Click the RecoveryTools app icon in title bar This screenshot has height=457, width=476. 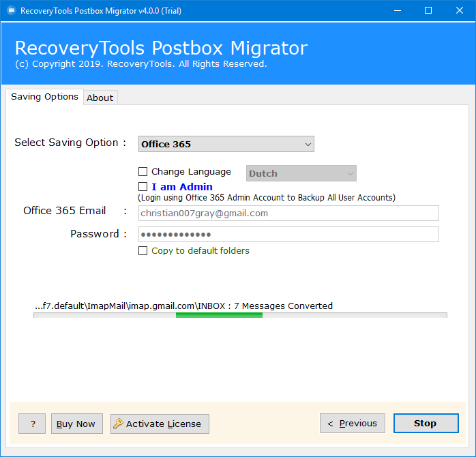click(12, 11)
